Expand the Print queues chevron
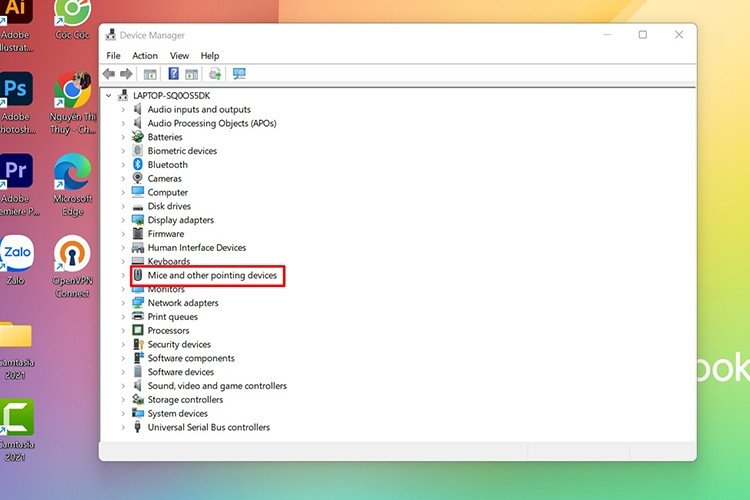This screenshot has width=750, height=500. pos(123,317)
